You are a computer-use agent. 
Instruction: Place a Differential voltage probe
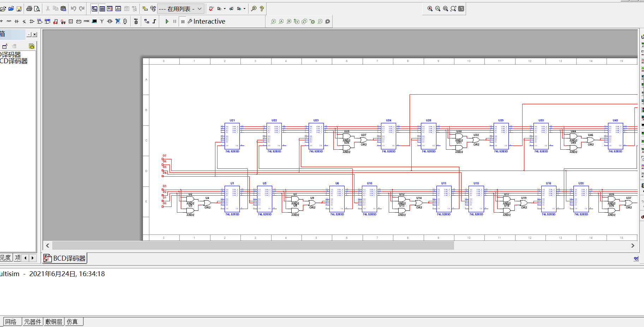tap(297, 21)
